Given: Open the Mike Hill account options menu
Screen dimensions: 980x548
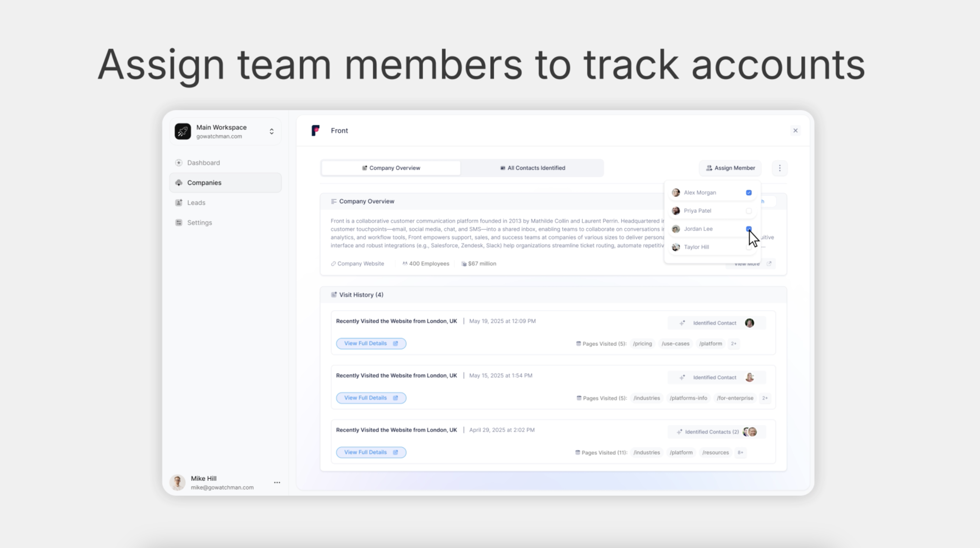Looking at the screenshot, I should (277, 482).
